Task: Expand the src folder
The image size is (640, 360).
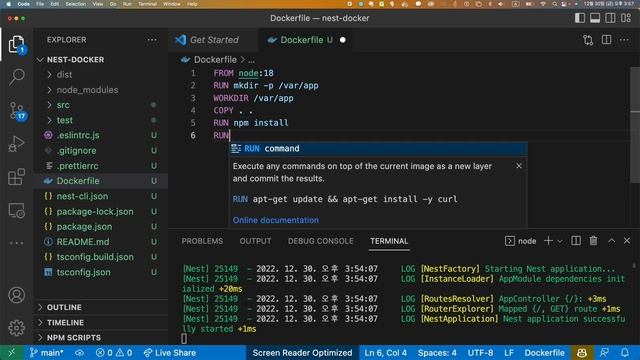Action: [x=101, y=105]
